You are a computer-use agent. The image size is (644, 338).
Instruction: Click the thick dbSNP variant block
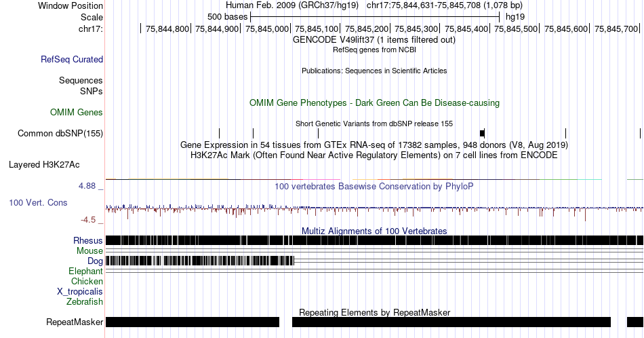482,133
